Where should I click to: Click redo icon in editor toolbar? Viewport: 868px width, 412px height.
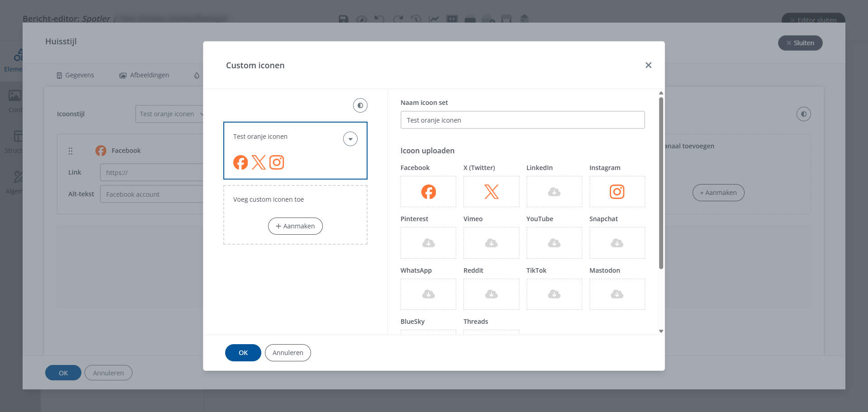coord(398,19)
